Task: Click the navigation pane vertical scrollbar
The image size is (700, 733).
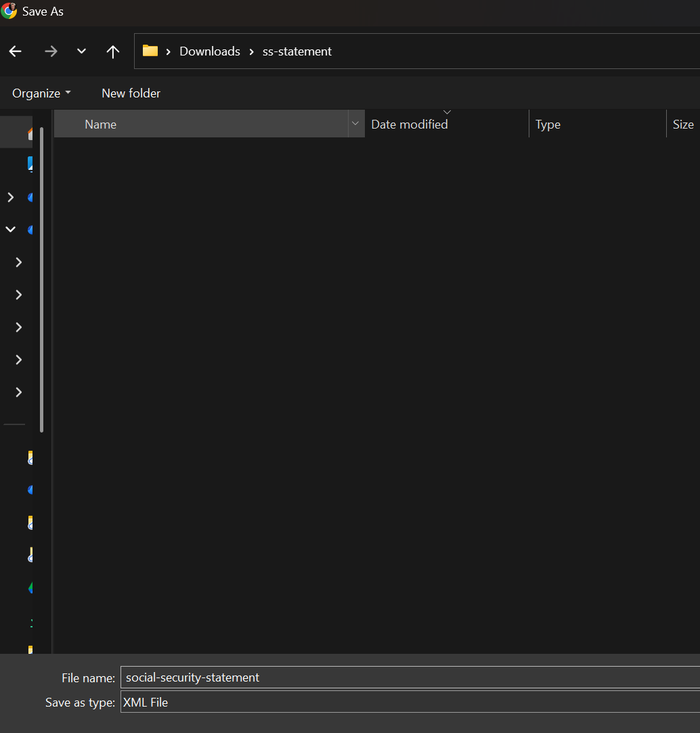Action: tap(41, 280)
